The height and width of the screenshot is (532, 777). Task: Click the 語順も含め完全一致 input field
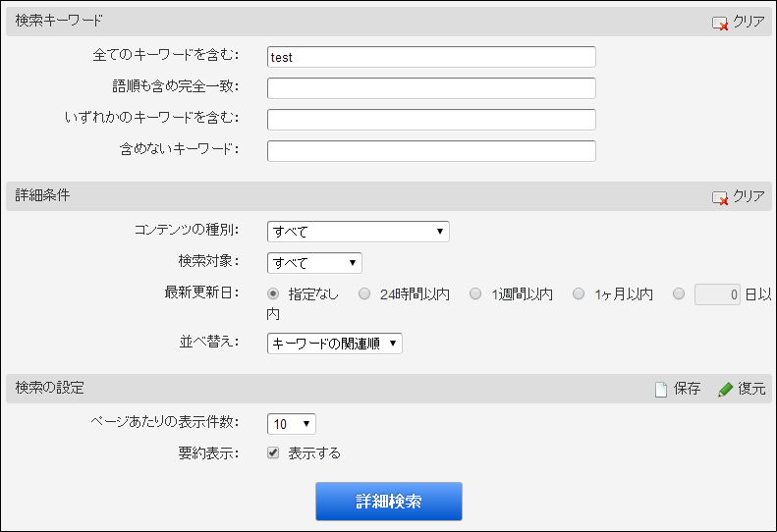click(x=431, y=88)
